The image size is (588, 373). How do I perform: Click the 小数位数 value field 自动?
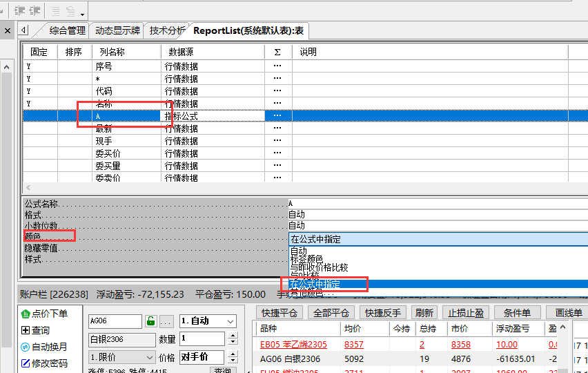(x=438, y=225)
